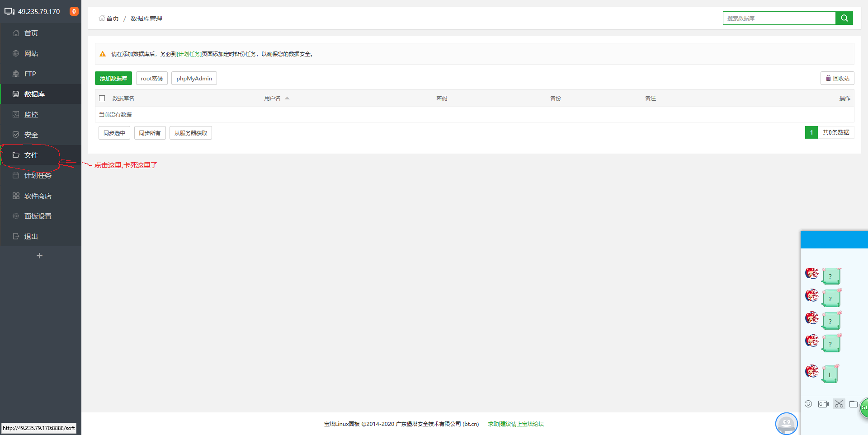Select the 文件 sidebar menu item

[41, 155]
